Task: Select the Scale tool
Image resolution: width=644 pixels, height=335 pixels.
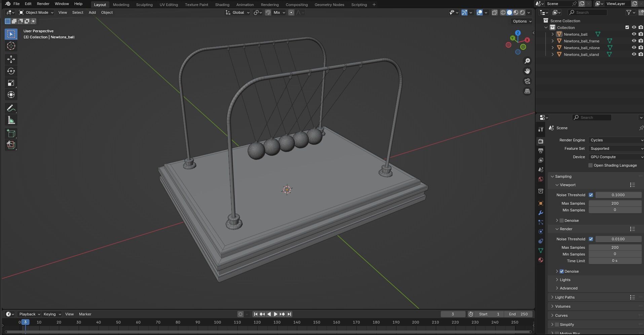Action: point(11,83)
